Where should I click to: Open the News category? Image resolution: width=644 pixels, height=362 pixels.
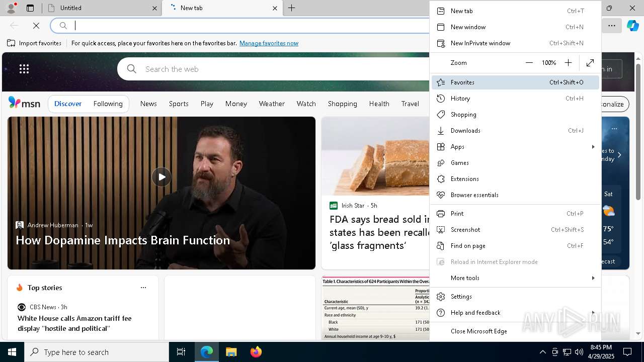coord(148,104)
